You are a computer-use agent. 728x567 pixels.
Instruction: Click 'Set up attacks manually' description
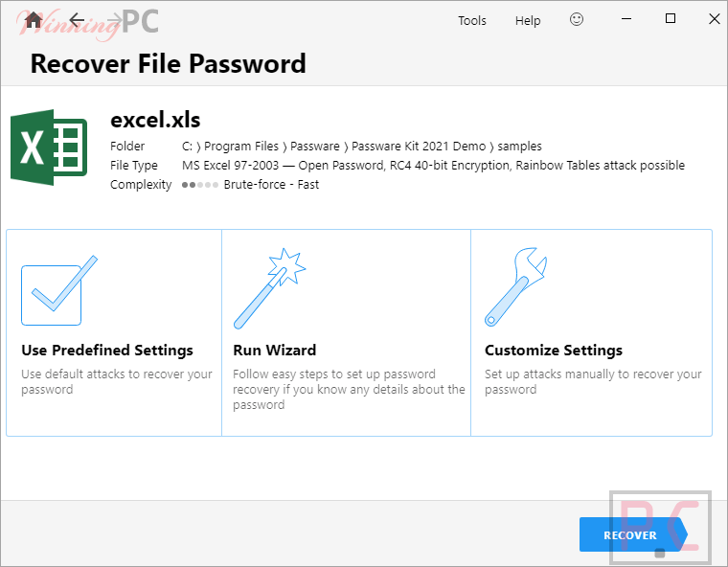[x=593, y=381]
